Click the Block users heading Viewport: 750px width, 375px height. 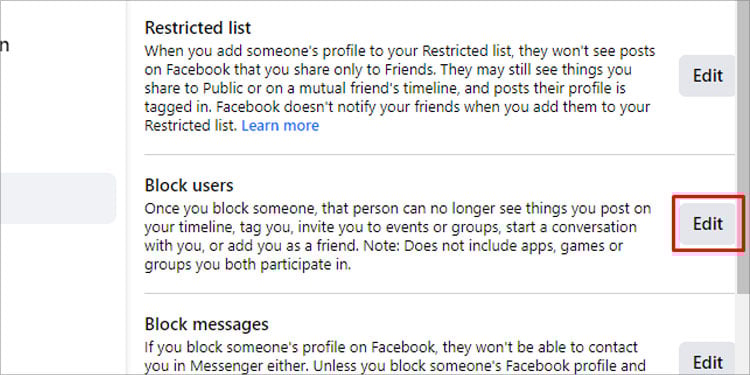[x=189, y=185]
